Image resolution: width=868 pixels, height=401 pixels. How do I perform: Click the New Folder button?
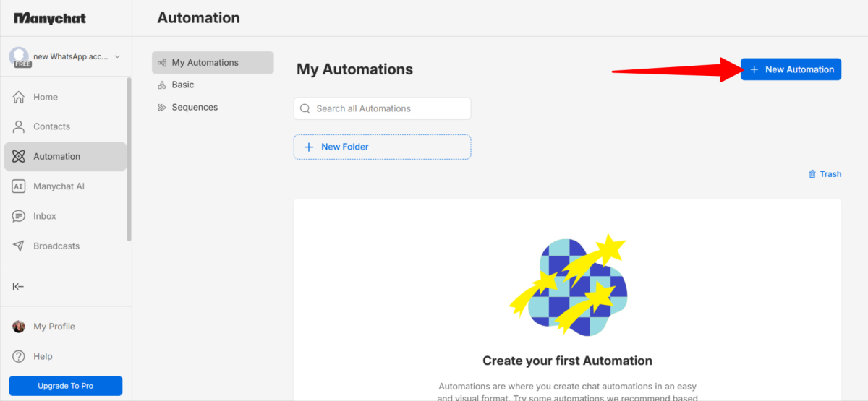coord(382,147)
